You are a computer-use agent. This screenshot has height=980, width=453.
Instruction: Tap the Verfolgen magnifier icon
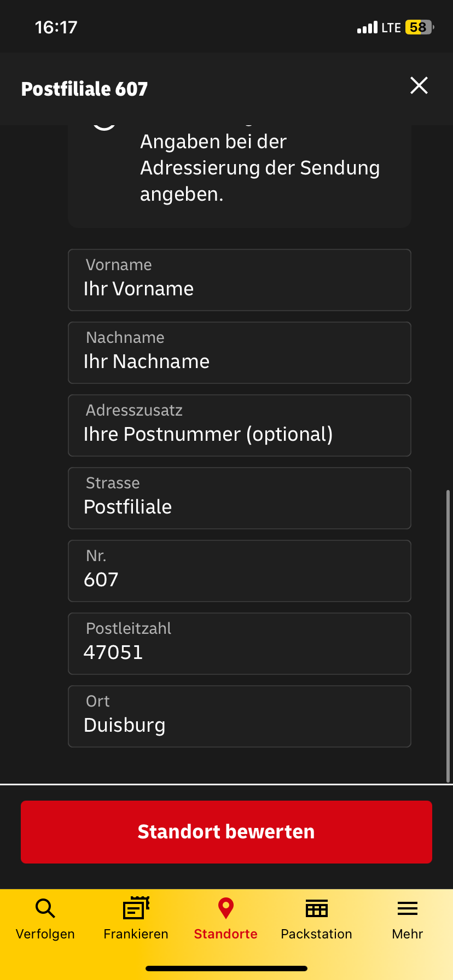pyautogui.click(x=45, y=908)
